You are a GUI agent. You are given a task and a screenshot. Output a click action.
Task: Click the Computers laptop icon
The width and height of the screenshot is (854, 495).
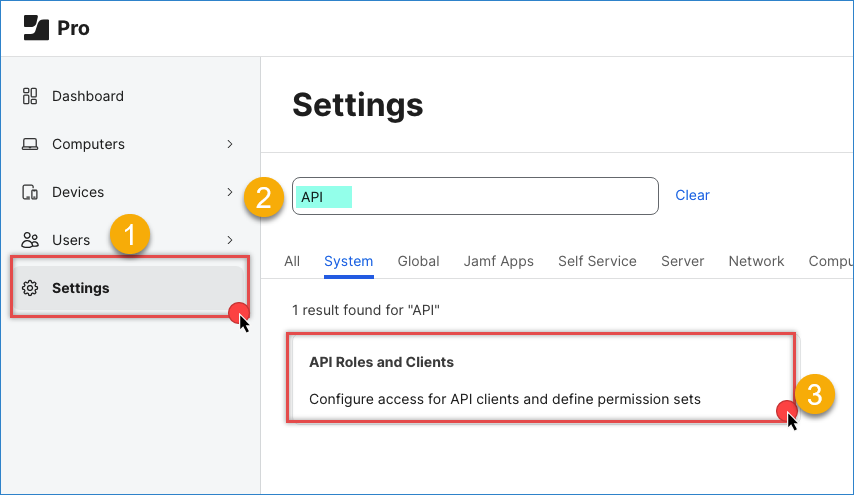tap(30, 144)
